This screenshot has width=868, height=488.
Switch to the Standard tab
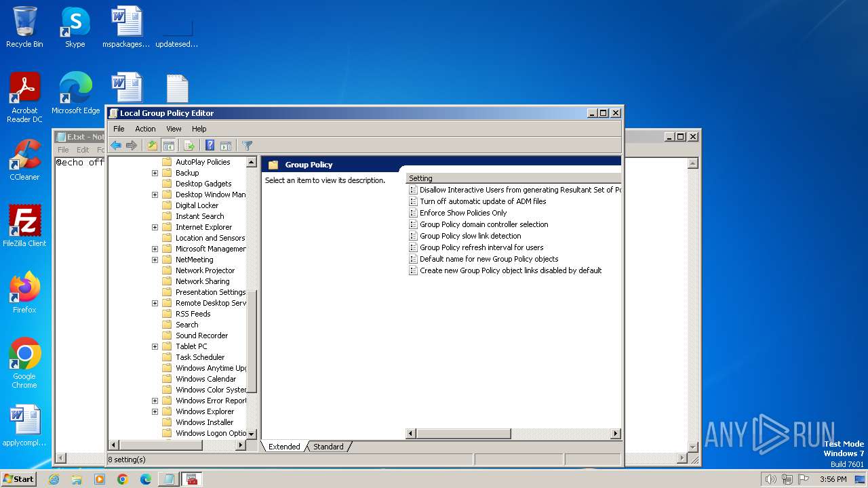click(328, 447)
